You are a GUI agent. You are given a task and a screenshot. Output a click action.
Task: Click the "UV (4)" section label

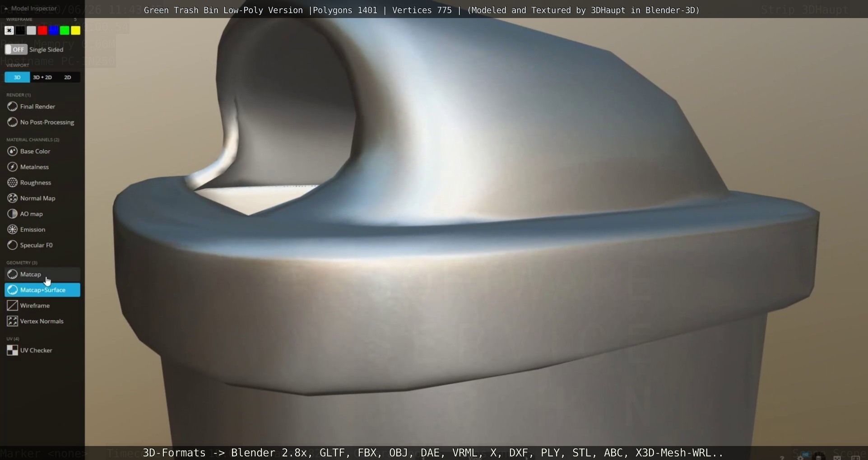pos(13,339)
